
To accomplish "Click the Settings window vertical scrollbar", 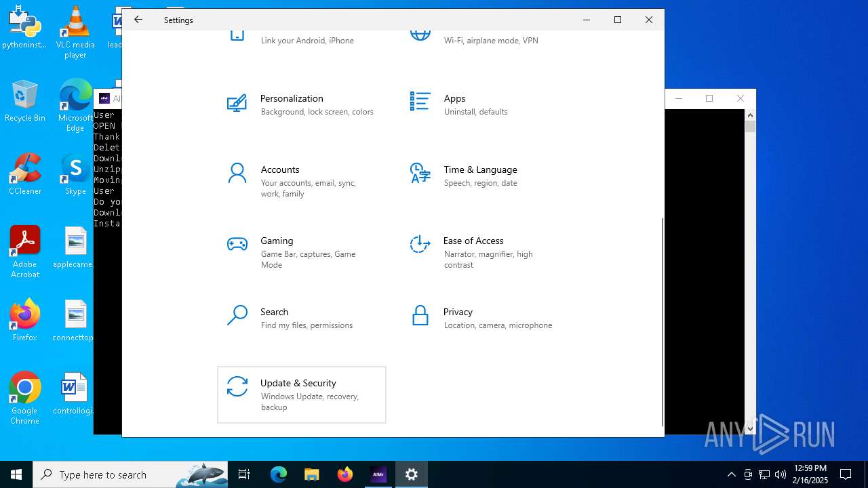I will (663, 322).
